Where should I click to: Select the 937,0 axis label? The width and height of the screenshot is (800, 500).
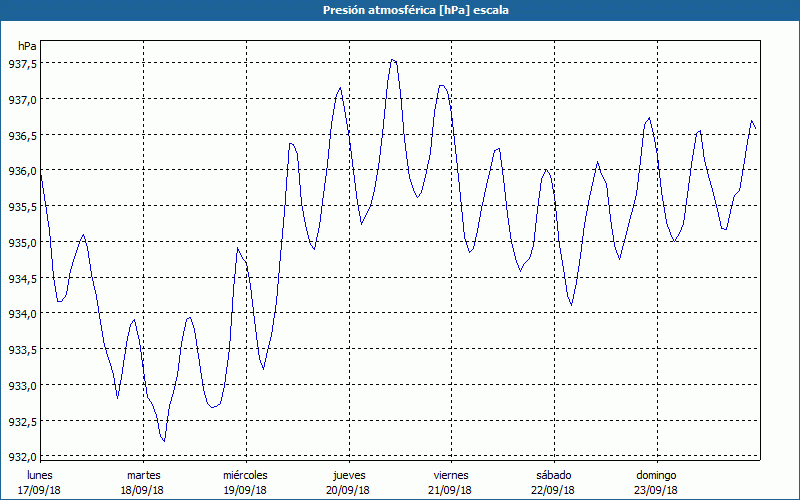tap(22, 99)
